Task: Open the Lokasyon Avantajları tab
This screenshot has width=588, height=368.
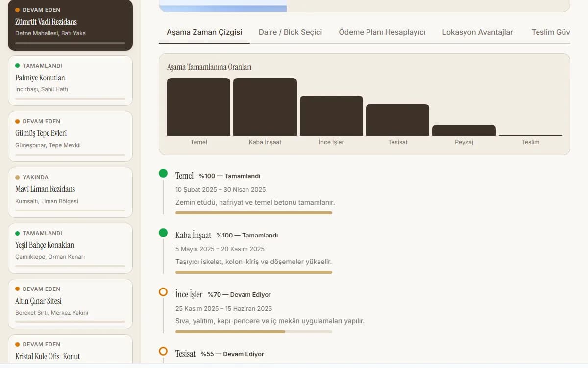Action: [x=479, y=32]
